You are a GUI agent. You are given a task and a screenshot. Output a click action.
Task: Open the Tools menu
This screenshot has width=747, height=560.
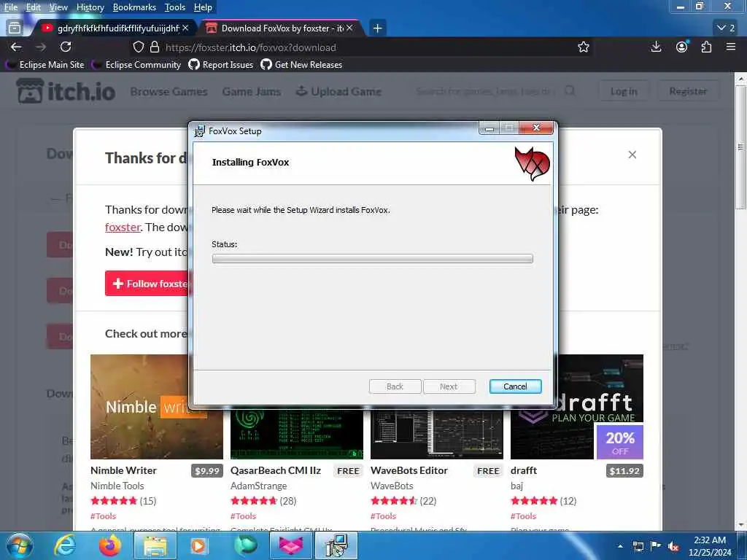click(175, 7)
